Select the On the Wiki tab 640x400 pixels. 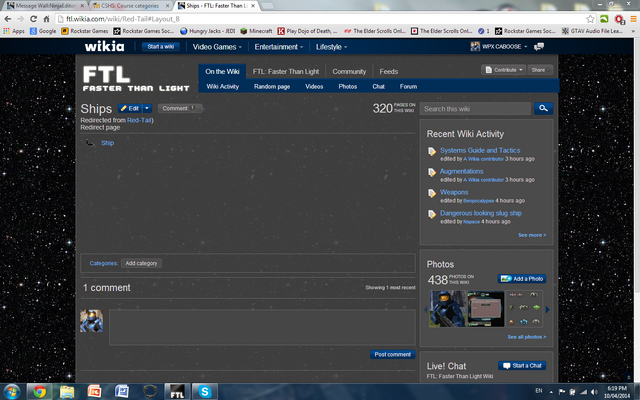[222, 71]
